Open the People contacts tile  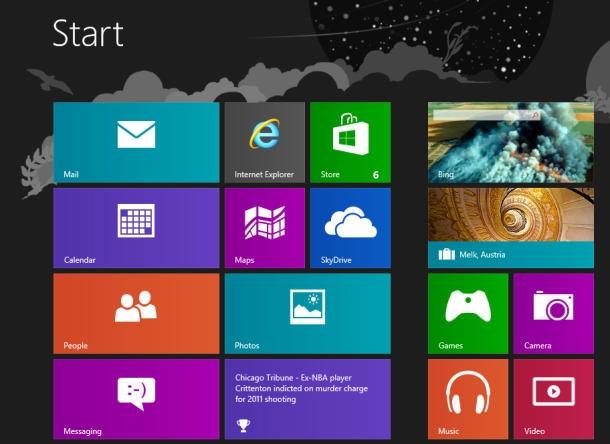(x=136, y=307)
